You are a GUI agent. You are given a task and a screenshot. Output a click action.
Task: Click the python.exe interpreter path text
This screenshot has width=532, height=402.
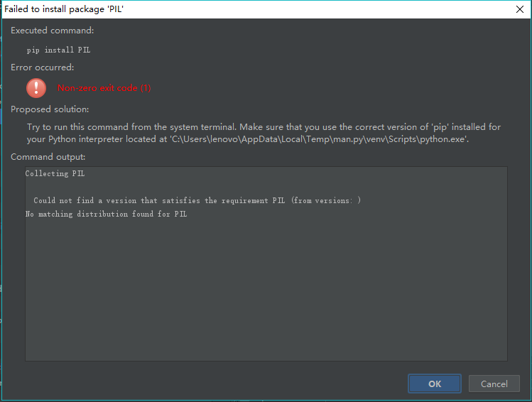point(319,139)
